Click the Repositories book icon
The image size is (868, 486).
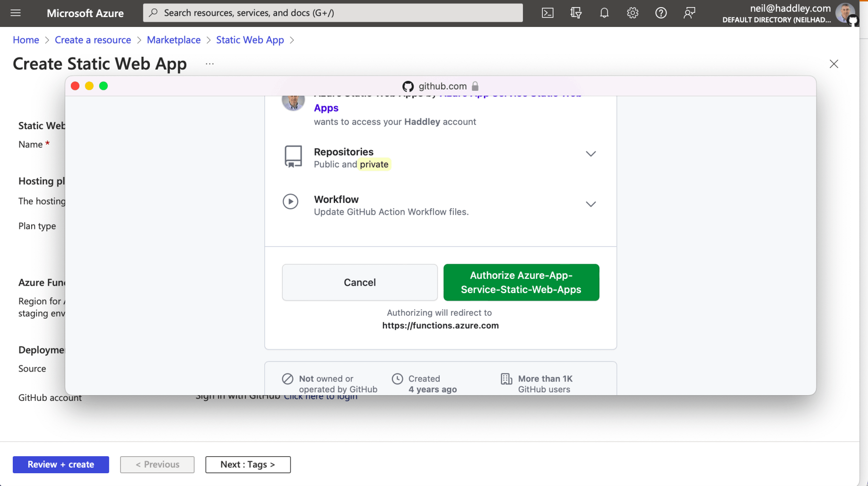point(293,157)
